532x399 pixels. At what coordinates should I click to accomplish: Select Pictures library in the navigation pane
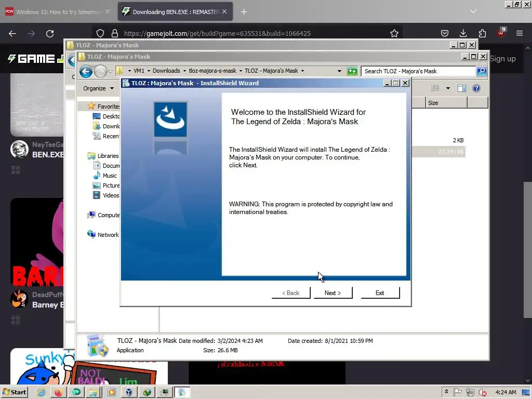[106, 185]
